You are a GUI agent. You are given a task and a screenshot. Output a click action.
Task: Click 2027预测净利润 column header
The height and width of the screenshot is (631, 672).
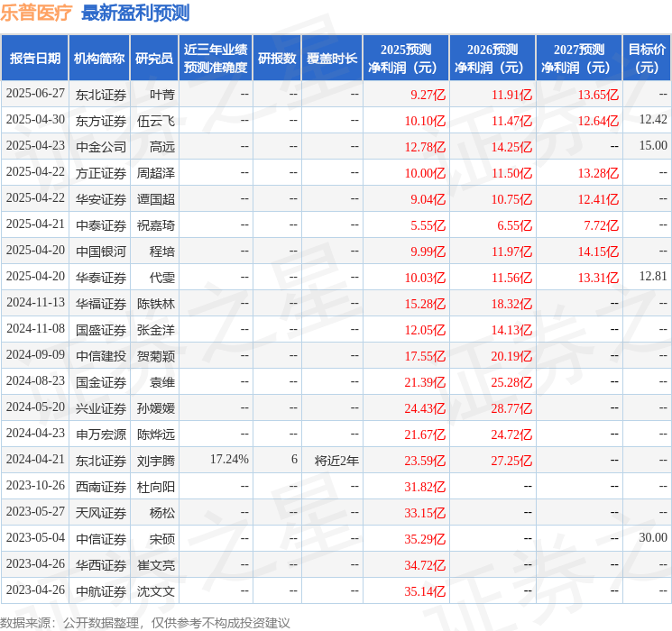(x=578, y=59)
